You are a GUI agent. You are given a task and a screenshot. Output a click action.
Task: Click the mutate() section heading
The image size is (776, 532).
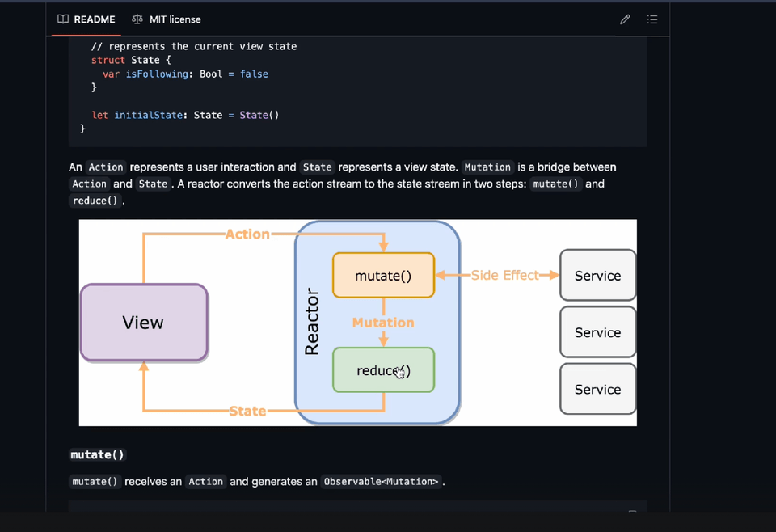click(98, 455)
